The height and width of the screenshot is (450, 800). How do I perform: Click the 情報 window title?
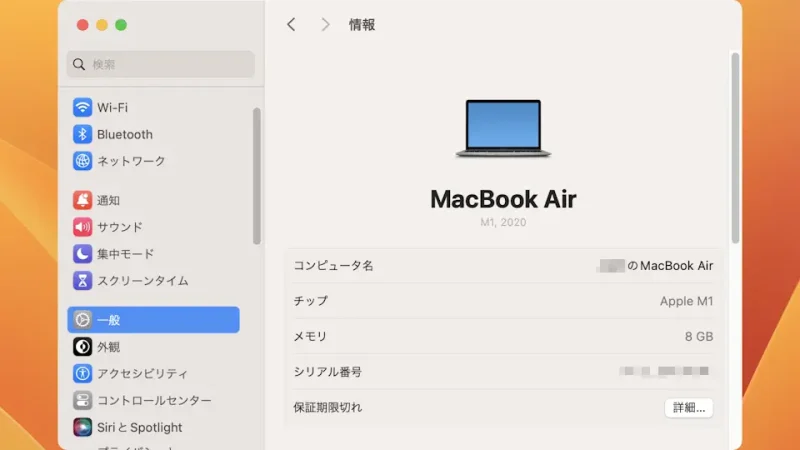click(x=362, y=24)
